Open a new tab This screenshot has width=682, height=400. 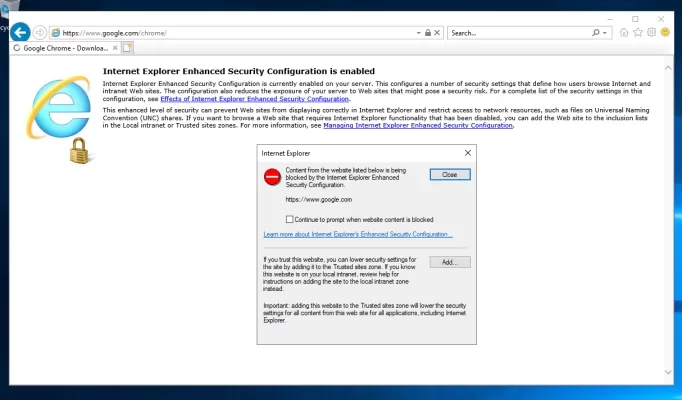128,47
